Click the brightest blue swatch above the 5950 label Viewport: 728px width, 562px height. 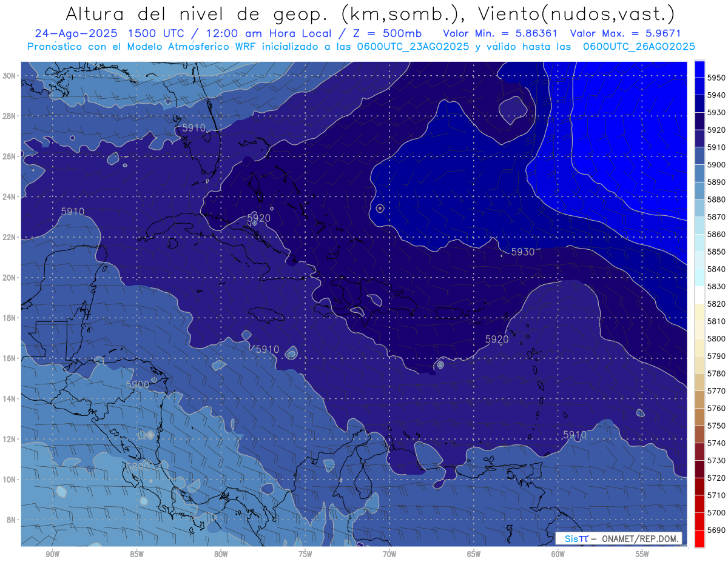pyautogui.click(x=699, y=69)
